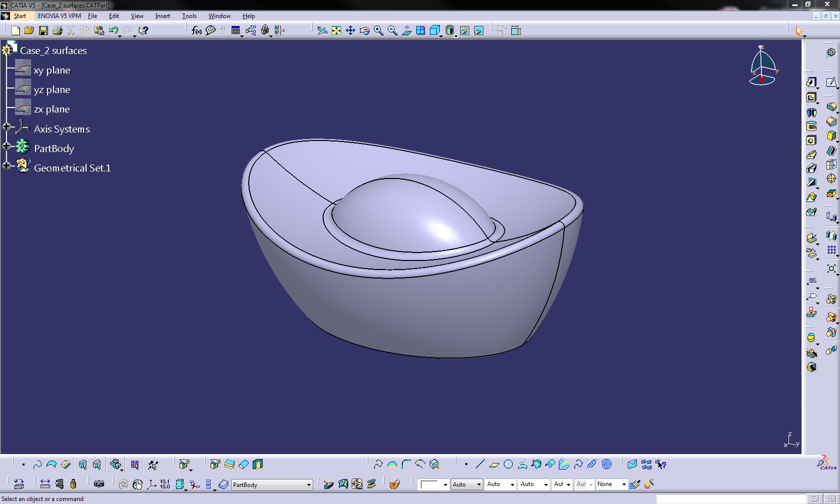Open the Start menu

(x=20, y=16)
